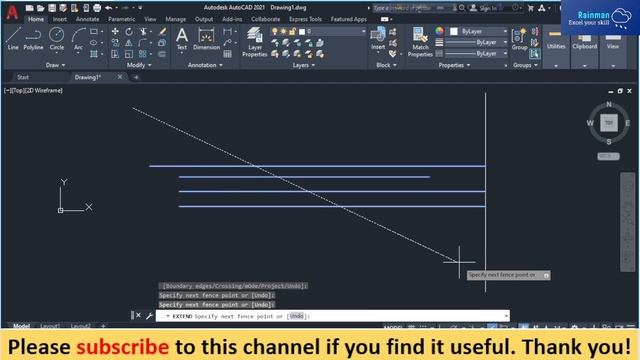
Task: Toggle layer on/off lightbulb icon
Action: pos(275,31)
